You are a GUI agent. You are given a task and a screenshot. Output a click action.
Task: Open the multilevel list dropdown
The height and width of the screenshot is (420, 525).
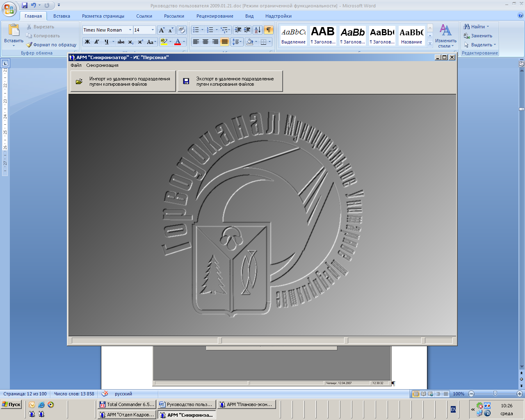[226, 30]
